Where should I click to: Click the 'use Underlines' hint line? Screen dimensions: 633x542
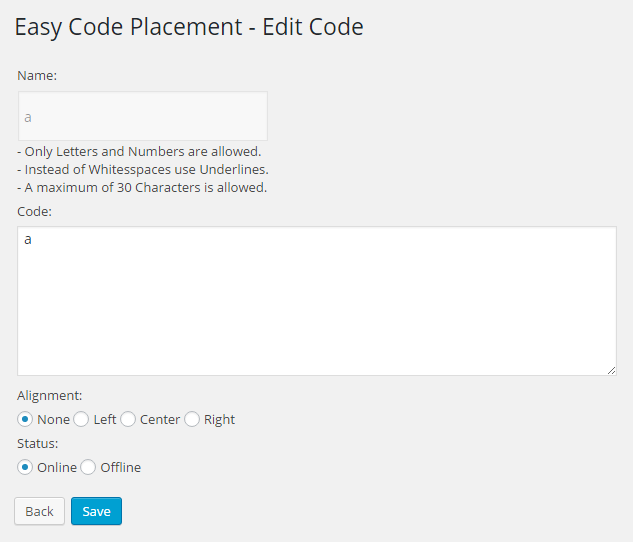coord(143,170)
